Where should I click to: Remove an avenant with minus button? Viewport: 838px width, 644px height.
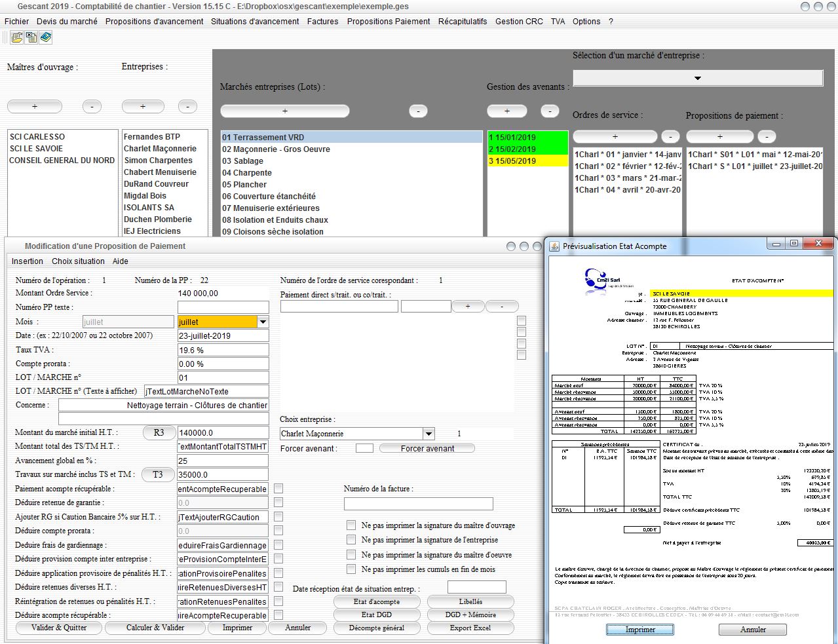pos(550,111)
